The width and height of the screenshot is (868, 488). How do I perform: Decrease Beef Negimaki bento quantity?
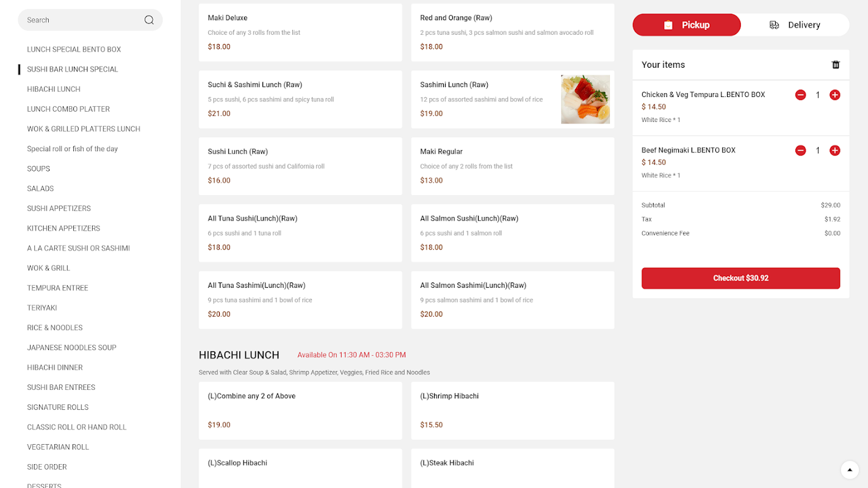(x=800, y=151)
